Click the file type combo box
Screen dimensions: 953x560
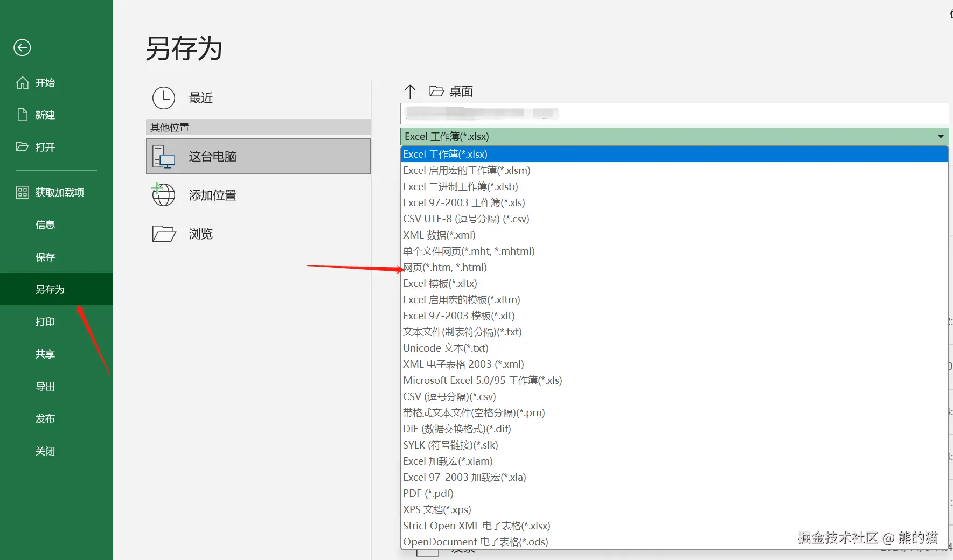(674, 137)
